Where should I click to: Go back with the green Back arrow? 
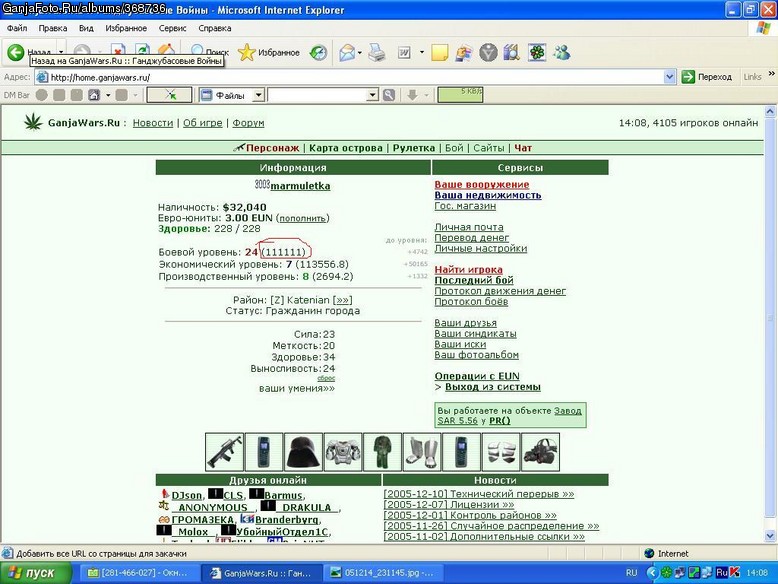tap(15, 52)
